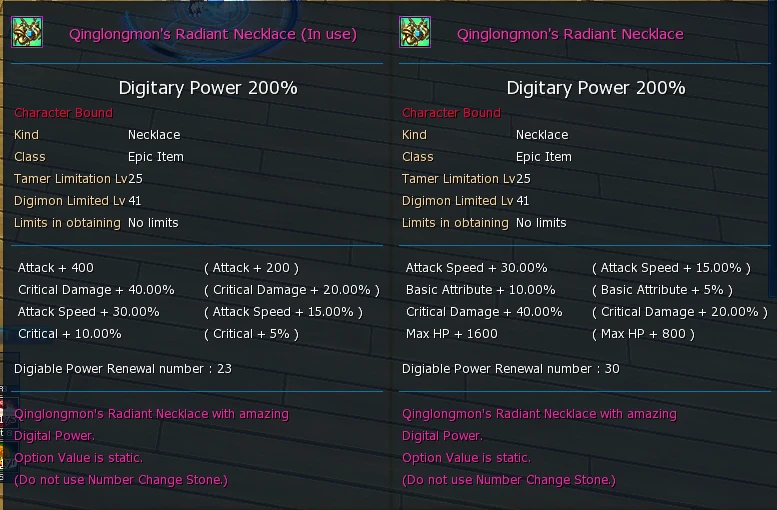Select the 'Attack + 400' stat line
The width and height of the screenshot is (777, 510).
(x=56, y=268)
